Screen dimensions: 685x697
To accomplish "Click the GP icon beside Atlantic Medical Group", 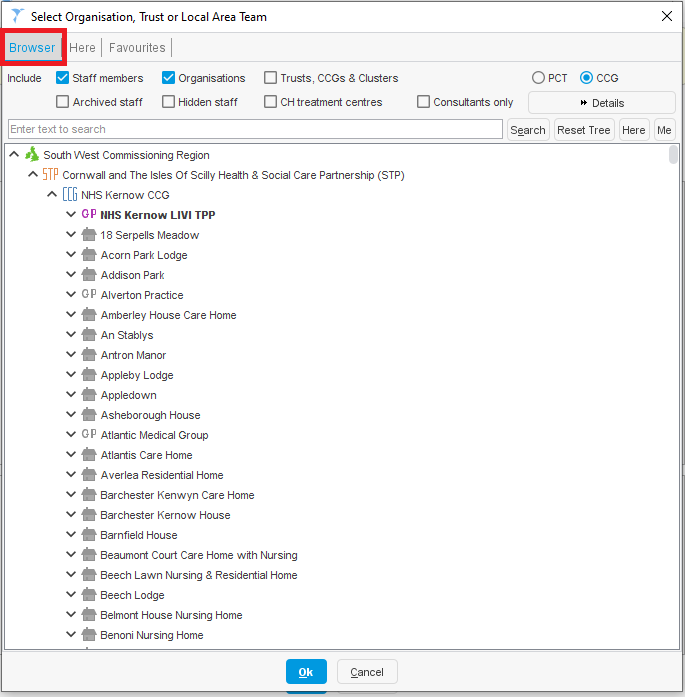I will coord(89,435).
